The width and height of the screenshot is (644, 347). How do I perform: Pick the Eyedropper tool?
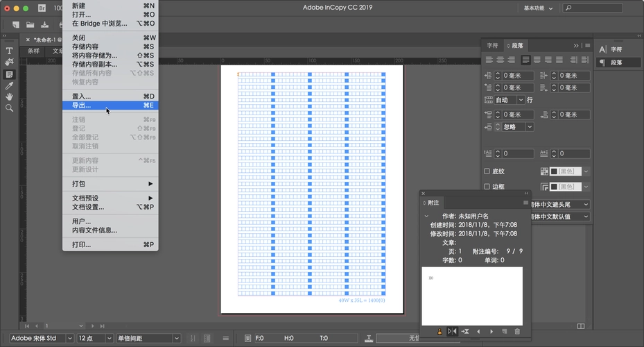click(10, 86)
